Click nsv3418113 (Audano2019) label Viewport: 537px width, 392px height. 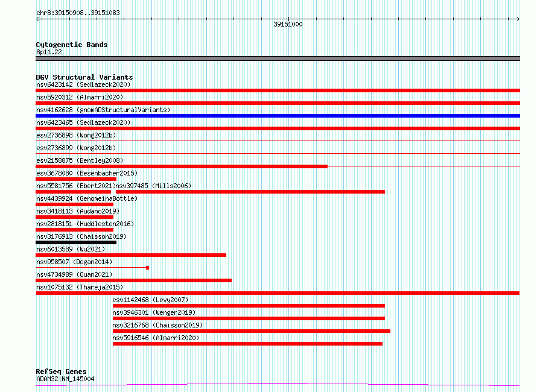pos(78,211)
